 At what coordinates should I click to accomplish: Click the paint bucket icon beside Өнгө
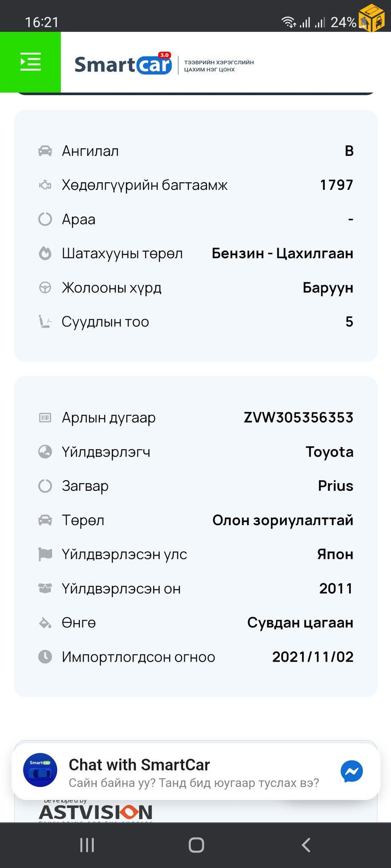coord(45,623)
